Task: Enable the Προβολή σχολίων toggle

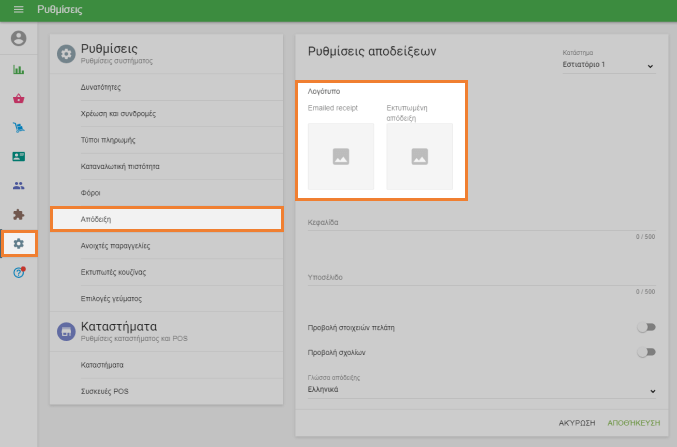Action: click(646, 352)
